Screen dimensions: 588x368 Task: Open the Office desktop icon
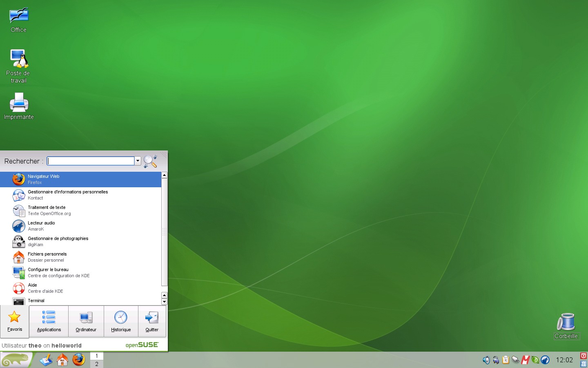click(18, 20)
